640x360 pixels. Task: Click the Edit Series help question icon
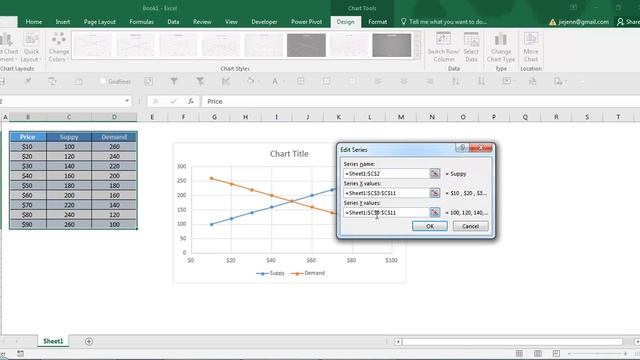462,147
